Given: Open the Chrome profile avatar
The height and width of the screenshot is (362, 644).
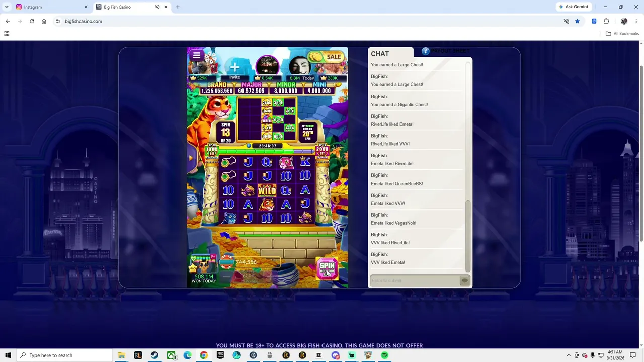Looking at the screenshot, I should [x=624, y=21].
